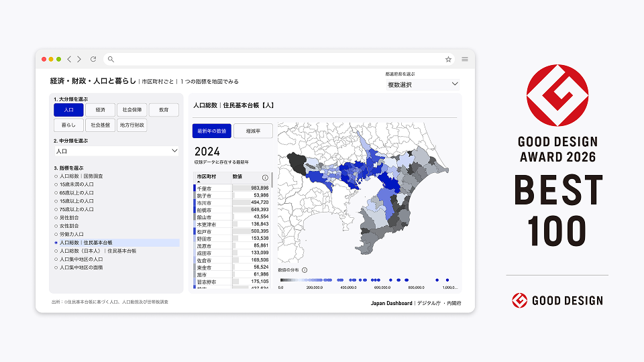
Task: Reload the page with the refresh icon
Action: pyautogui.click(x=93, y=59)
